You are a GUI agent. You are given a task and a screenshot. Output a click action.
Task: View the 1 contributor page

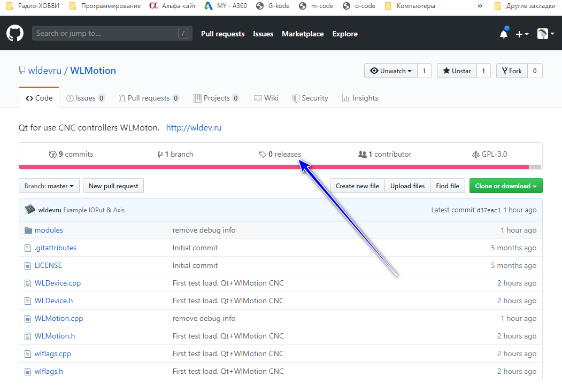385,154
